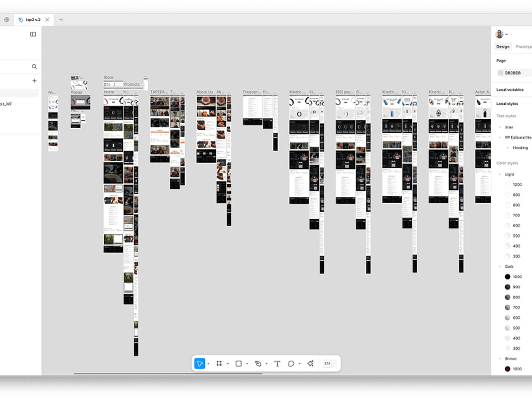Toggle Dev Mode switch
The height and width of the screenshot is (399, 532).
pos(330,363)
